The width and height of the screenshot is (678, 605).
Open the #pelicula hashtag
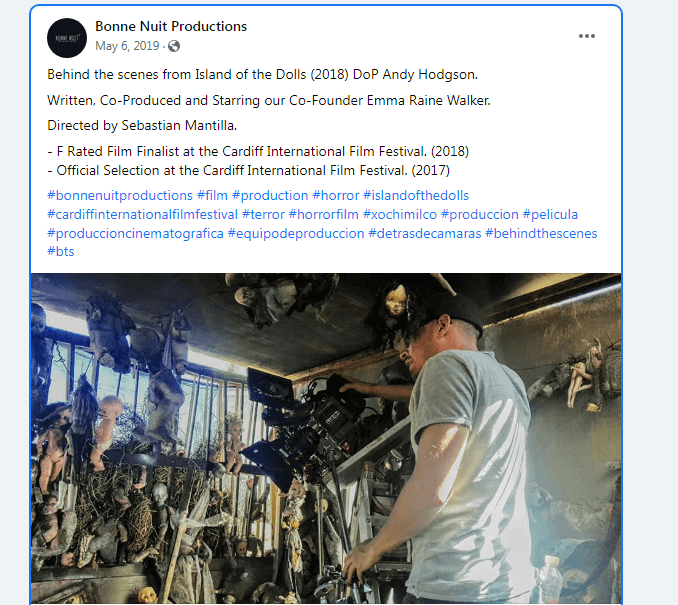(x=550, y=214)
